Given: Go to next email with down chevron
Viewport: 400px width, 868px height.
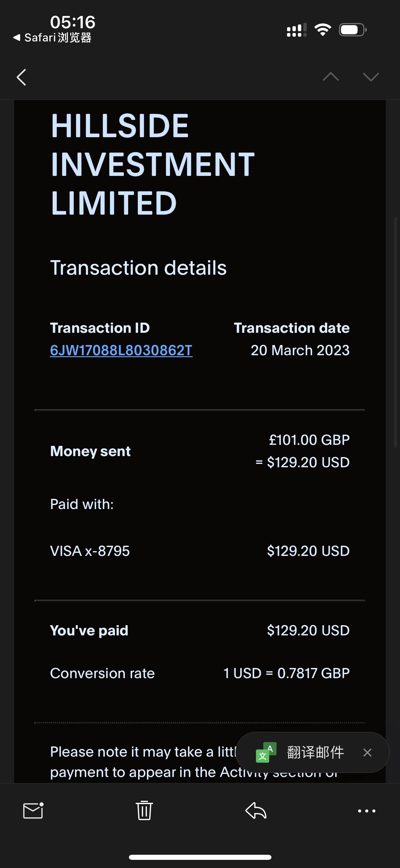Looking at the screenshot, I should [370, 77].
